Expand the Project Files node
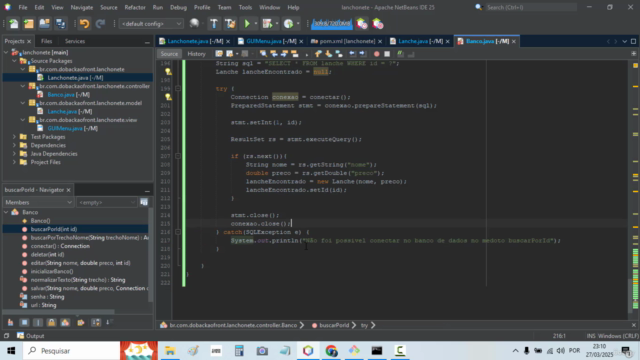640x360 pixels. [14, 162]
